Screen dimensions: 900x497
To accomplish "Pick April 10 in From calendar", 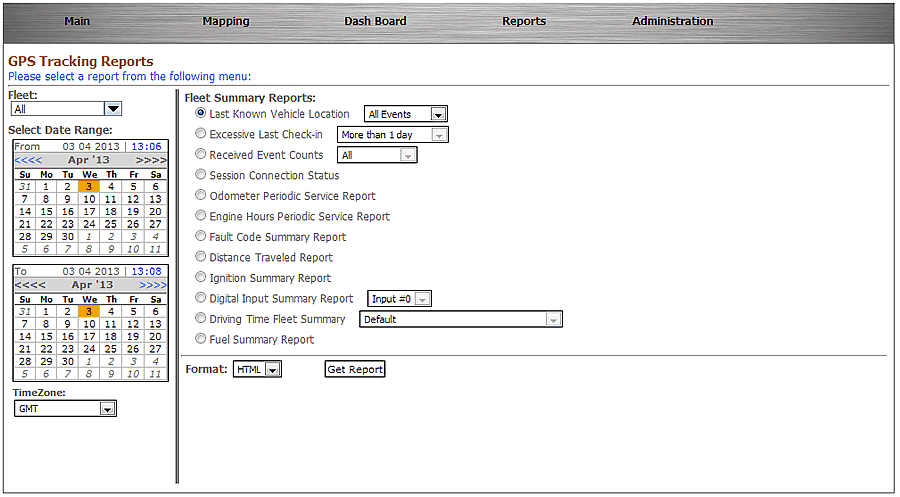I will pyautogui.click(x=89, y=199).
